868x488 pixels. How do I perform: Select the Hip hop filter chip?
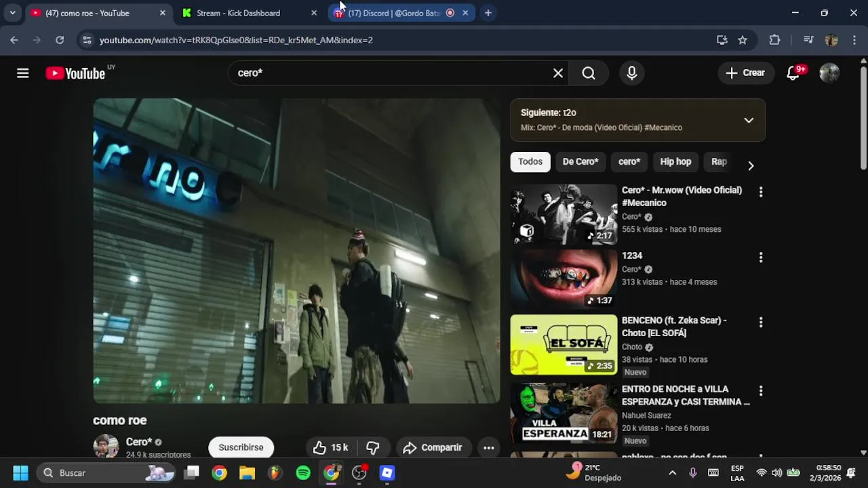pyautogui.click(x=675, y=161)
